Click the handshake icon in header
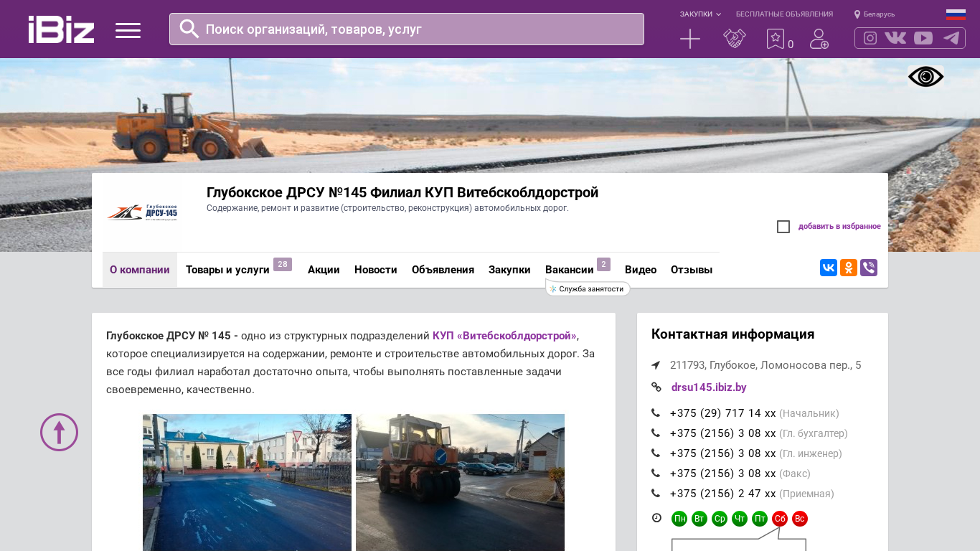 click(x=734, y=39)
